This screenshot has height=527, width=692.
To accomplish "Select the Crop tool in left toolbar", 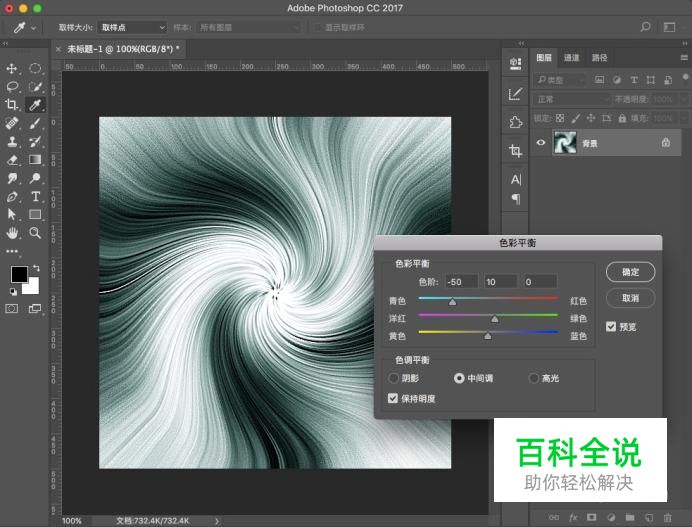I will [12, 104].
